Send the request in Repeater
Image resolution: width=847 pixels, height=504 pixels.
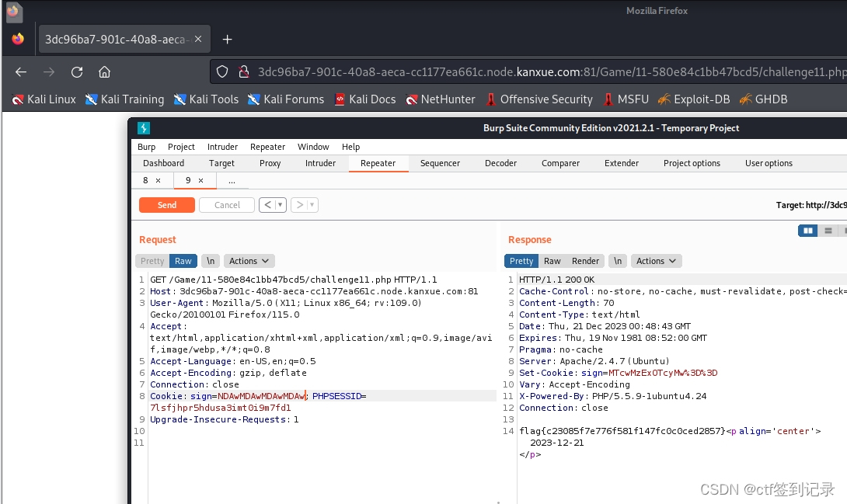(167, 205)
